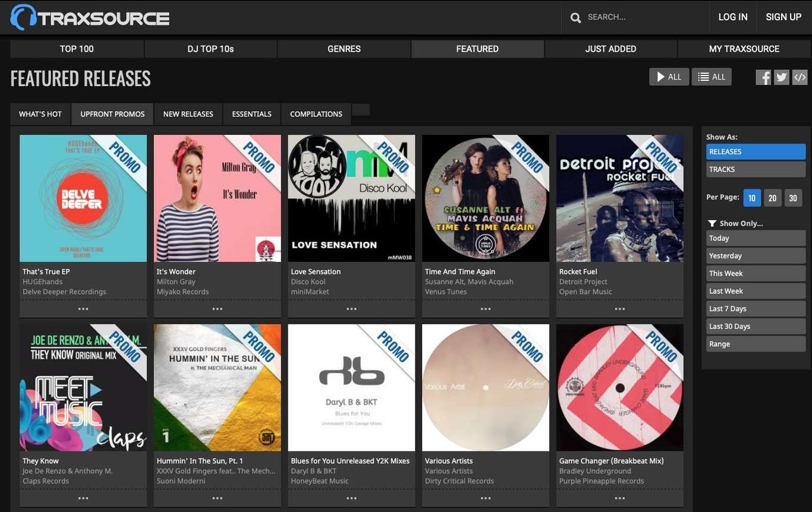Screen dimensions: 812x512
Task: Click the list ALL button
Action: tap(712, 77)
